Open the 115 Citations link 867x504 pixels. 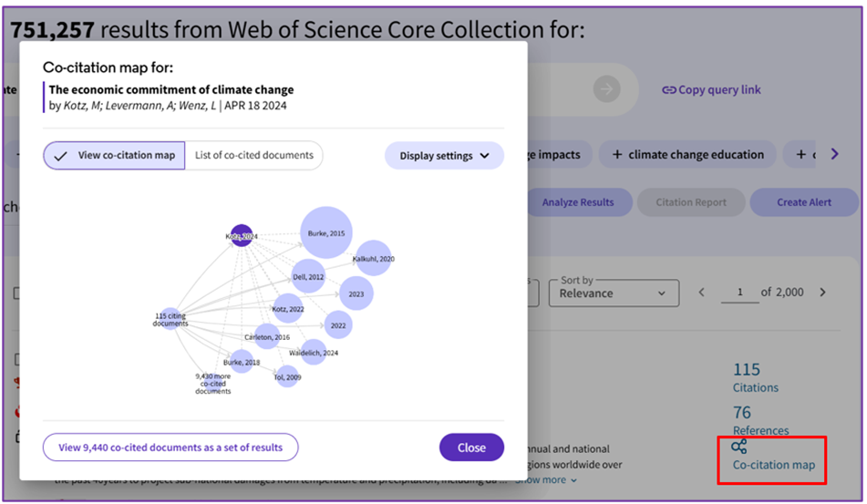coord(747,369)
